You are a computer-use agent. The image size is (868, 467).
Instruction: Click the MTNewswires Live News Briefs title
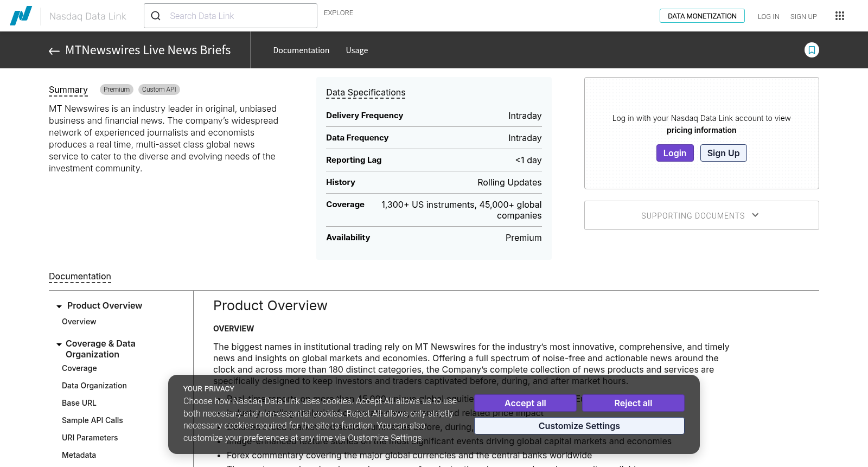148,50
